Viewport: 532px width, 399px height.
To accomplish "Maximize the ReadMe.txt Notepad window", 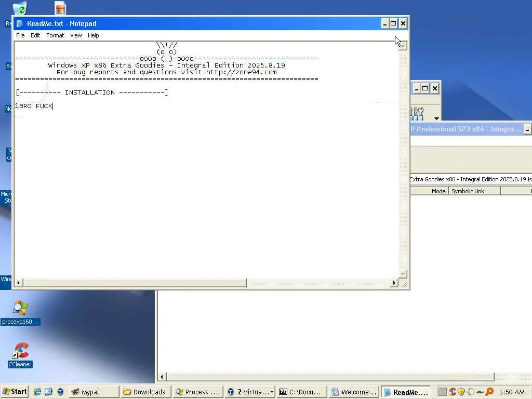I will point(394,23).
